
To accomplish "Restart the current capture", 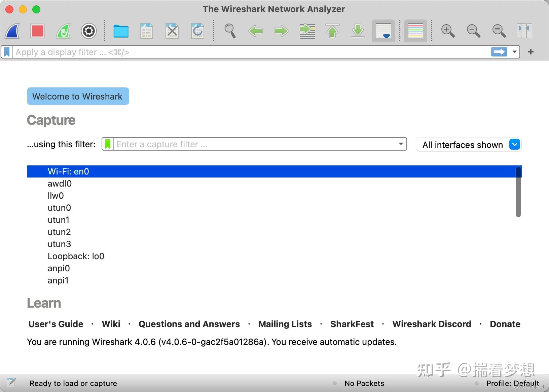I will (x=63, y=31).
